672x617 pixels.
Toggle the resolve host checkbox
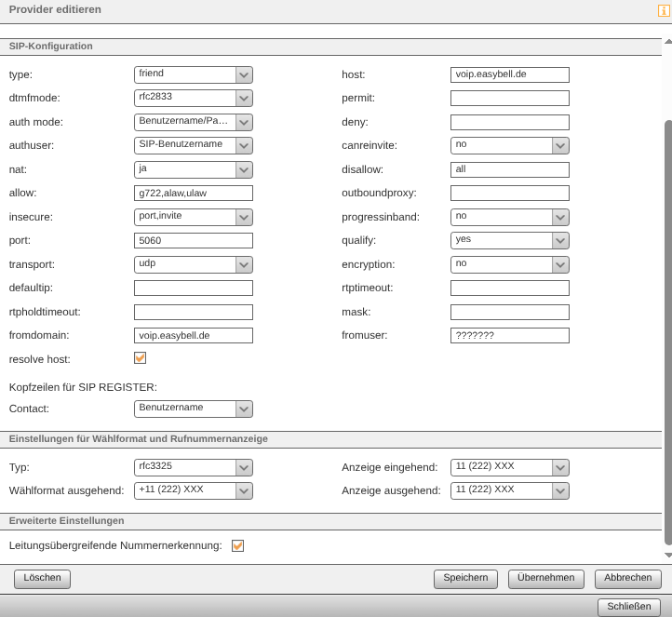141,358
